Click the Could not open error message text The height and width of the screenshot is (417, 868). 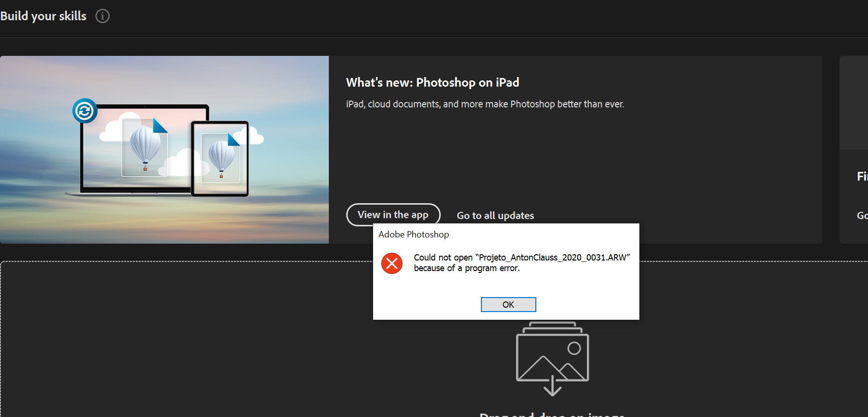522,263
